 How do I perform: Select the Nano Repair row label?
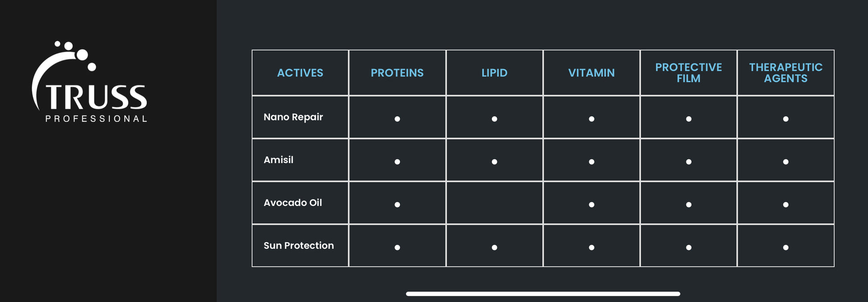pyautogui.click(x=293, y=117)
